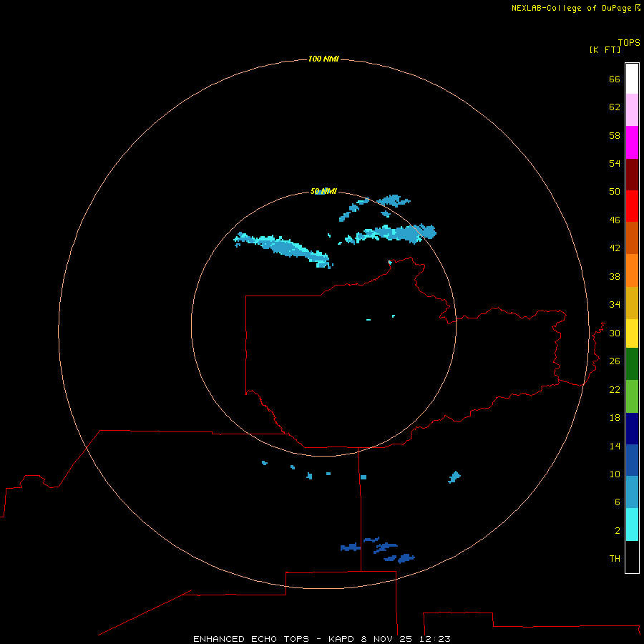Click the "ENHANCED ECHO TOPS - KAPD" caption
This screenshot has height=644, width=644.
(273, 639)
